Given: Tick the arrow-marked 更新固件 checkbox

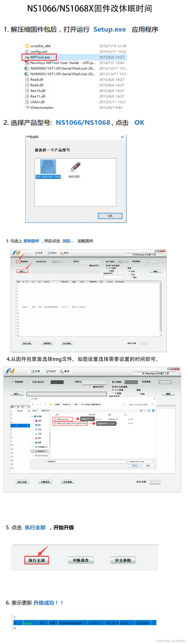Looking at the screenshot, I should (x=19, y=261).
